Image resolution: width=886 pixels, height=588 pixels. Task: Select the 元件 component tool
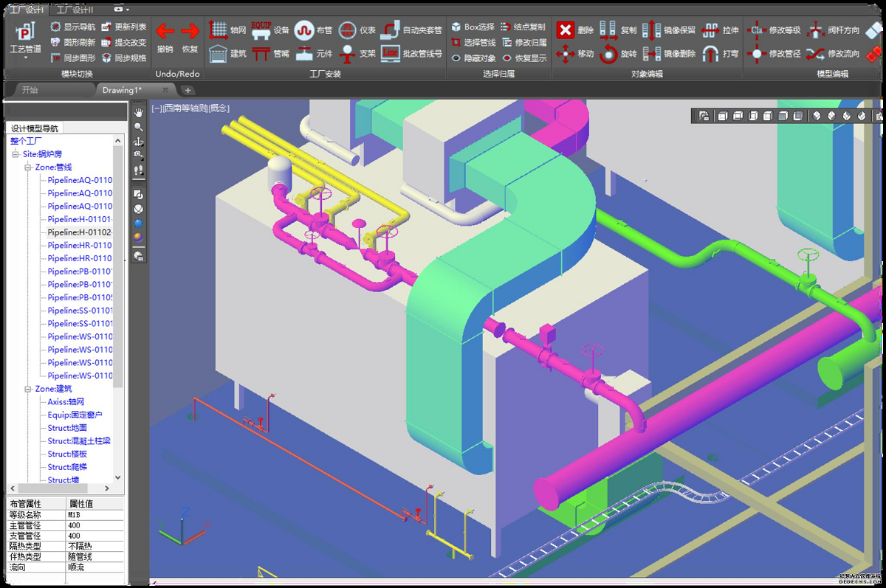[313, 53]
